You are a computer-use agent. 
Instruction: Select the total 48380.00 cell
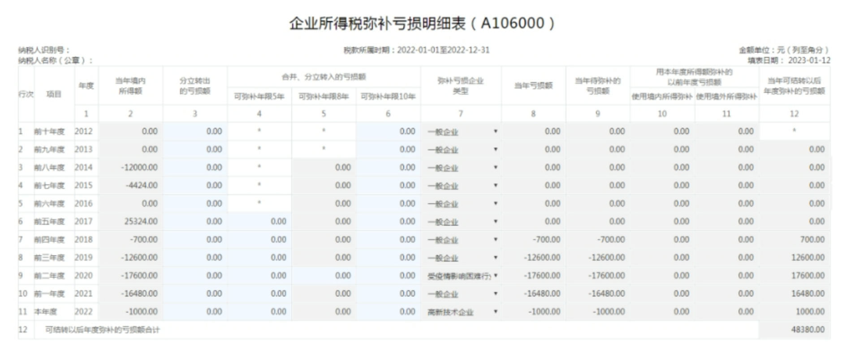tap(795, 330)
